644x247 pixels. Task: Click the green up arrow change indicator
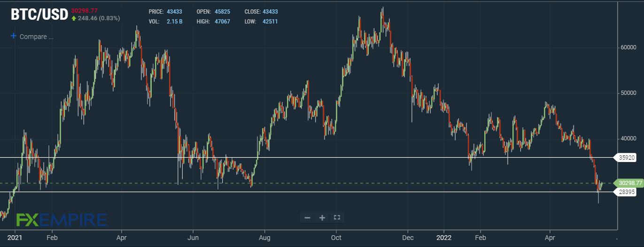[x=74, y=18]
